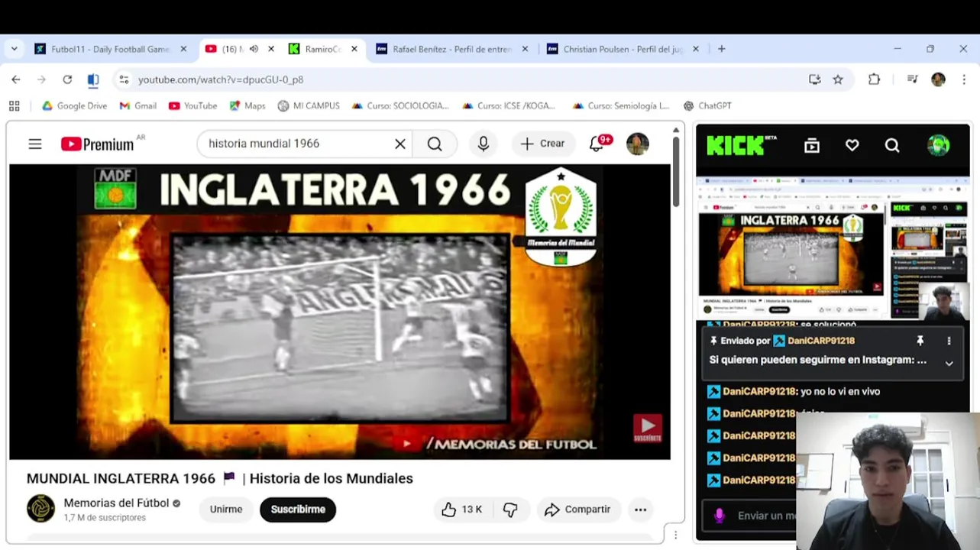View site information icon in address bar

(124, 79)
